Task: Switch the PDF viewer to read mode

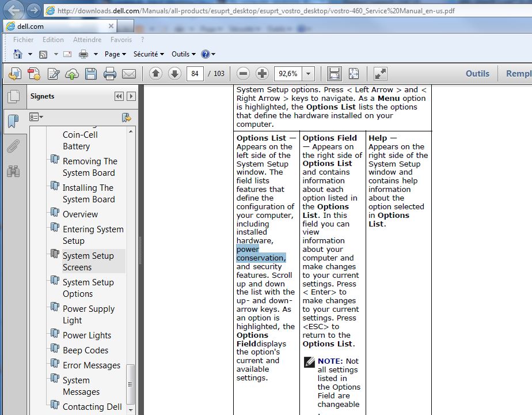Action: pos(380,74)
